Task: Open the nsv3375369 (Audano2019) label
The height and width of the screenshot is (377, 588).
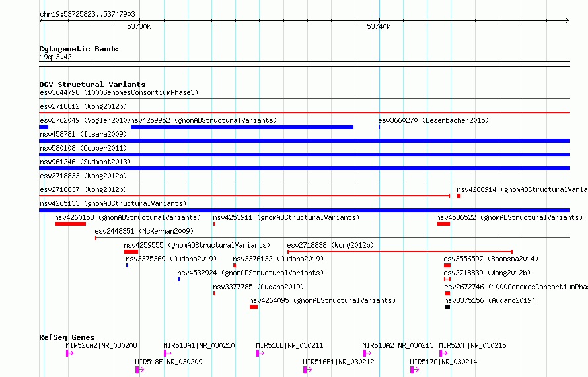Action: (x=171, y=259)
